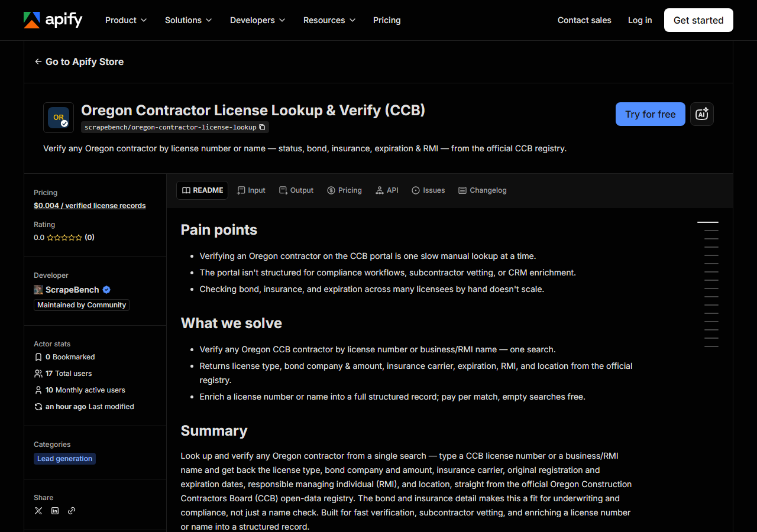Click ScrapeBench verified badge icon

pyautogui.click(x=106, y=290)
